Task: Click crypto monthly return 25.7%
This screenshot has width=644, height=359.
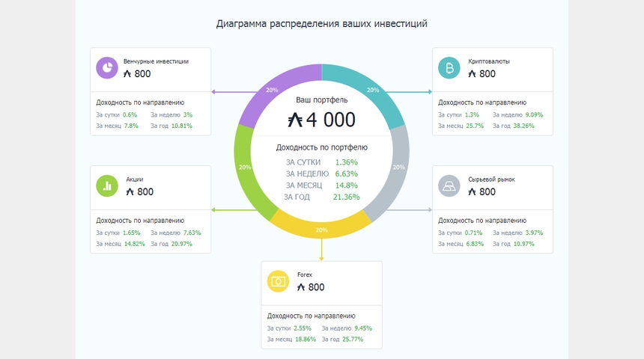Action: [475, 126]
